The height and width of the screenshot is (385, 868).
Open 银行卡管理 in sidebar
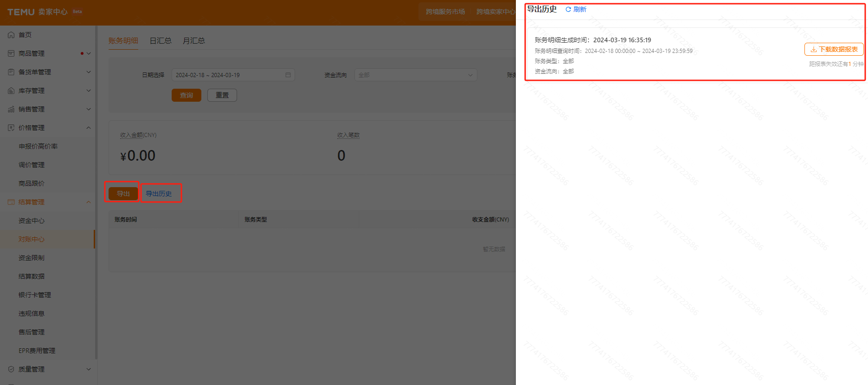pos(35,295)
